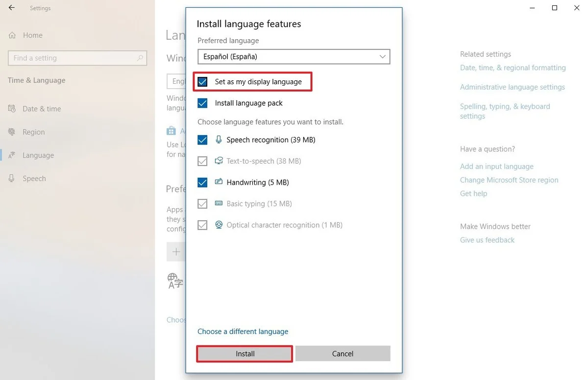Image resolution: width=588 pixels, height=380 pixels.
Task: Click the Date & time calendar icon
Action: pyautogui.click(x=12, y=109)
